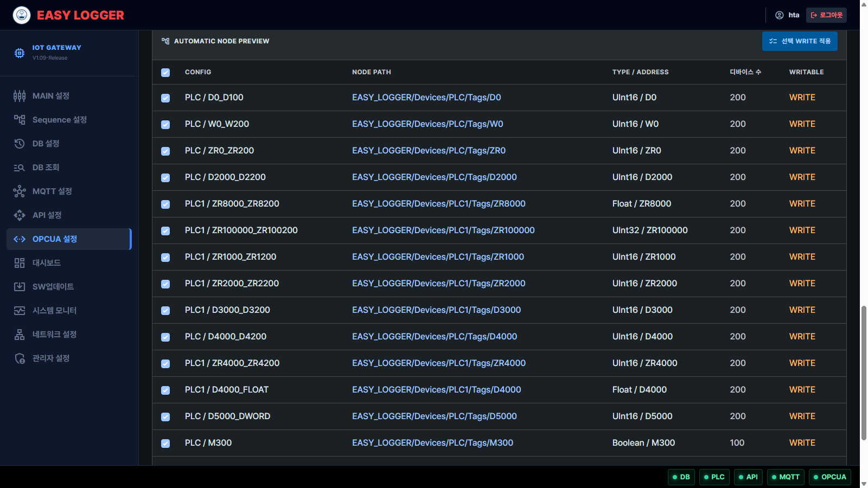This screenshot has height=488, width=868.
Task: Uncheck the PLC / ZR0_ZR200 row checkbox
Action: pos(165,151)
